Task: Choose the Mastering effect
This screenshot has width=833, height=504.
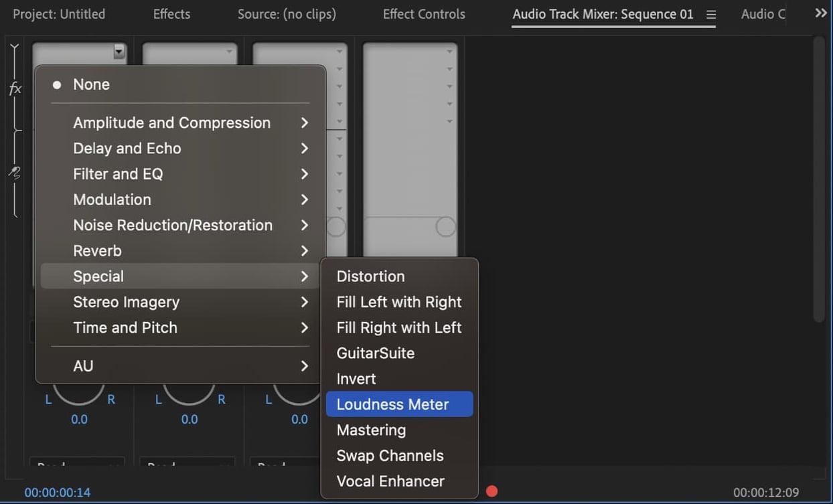Action: (372, 430)
